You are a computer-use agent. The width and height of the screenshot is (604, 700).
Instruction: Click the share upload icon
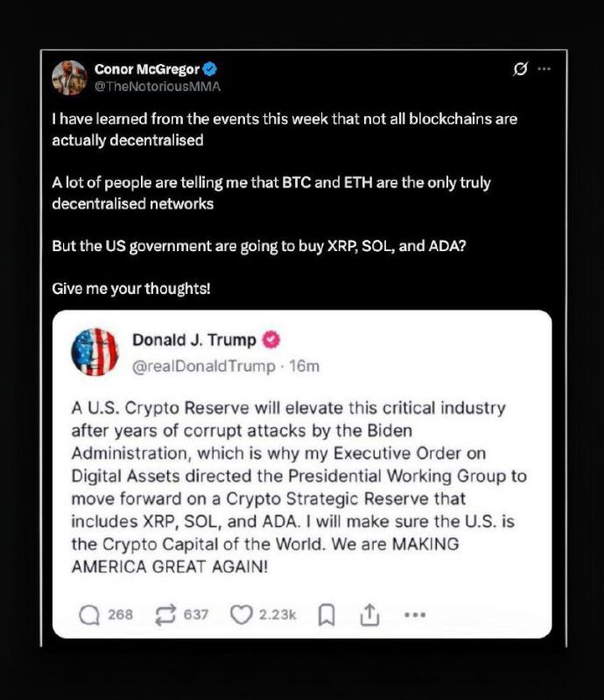369,615
